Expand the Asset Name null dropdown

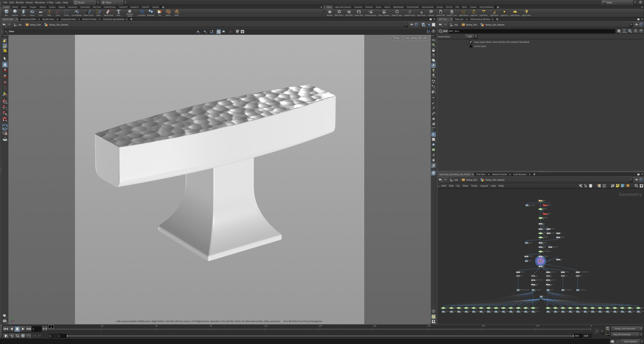pyautogui.click(x=472, y=37)
